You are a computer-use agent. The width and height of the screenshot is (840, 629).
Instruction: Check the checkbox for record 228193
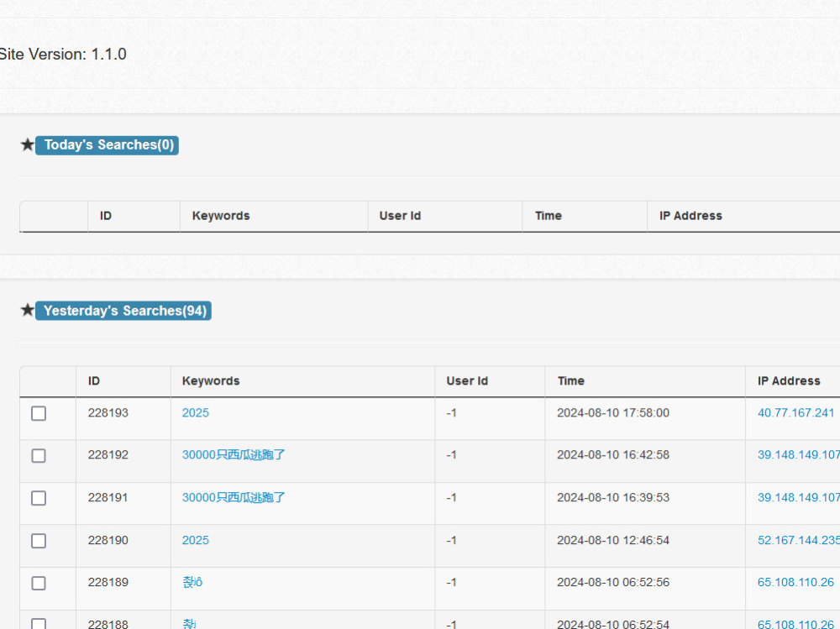(38, 413)
